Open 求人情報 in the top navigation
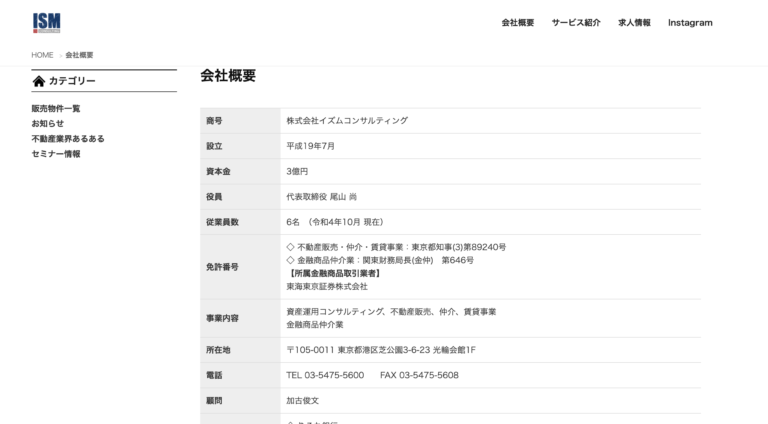Screen dimensions: 768x424 pyautogui.click(x=634, y=23)
